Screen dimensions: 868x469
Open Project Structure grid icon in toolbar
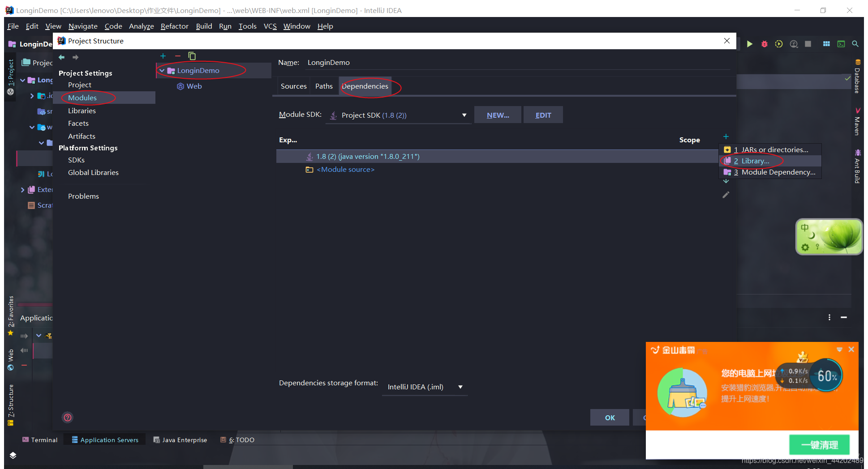pos(826,44)
